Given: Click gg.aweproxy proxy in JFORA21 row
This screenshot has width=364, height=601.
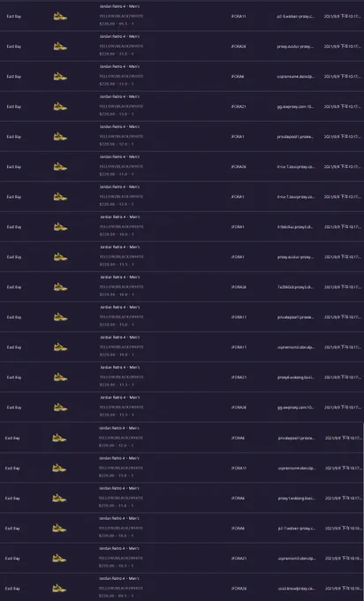Looking at the screenshot, I should (295, 107).
